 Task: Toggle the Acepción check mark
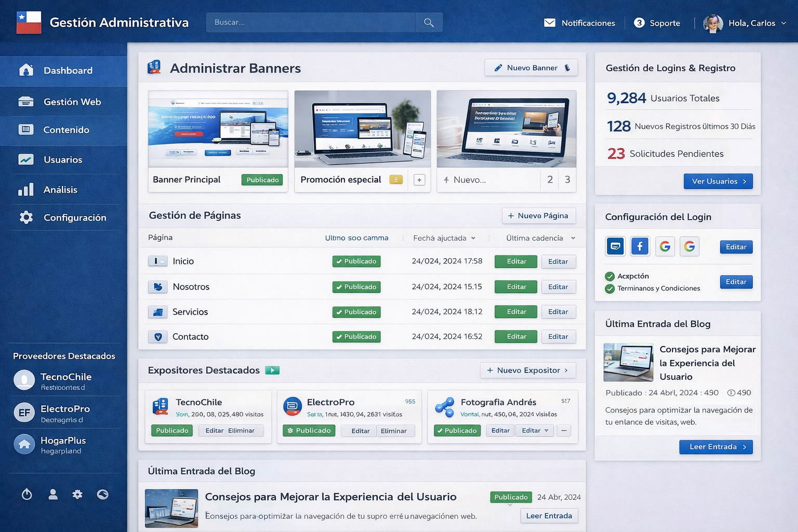(610, 276)
